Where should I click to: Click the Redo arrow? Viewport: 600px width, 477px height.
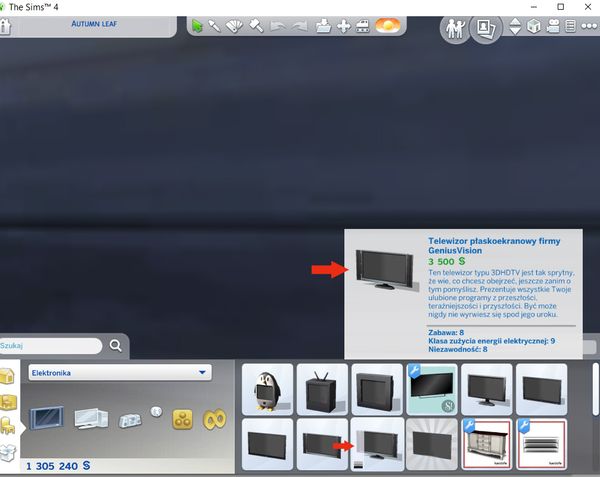300,26
